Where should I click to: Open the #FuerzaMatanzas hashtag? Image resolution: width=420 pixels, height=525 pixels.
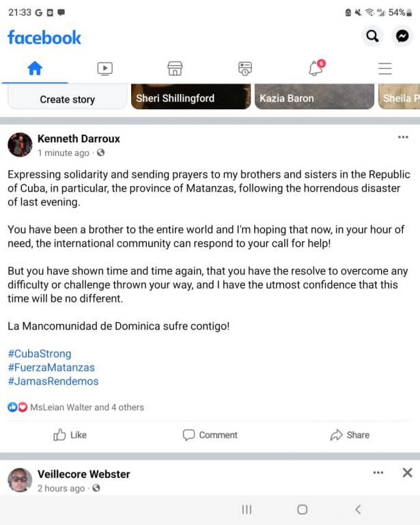[51, 367]
